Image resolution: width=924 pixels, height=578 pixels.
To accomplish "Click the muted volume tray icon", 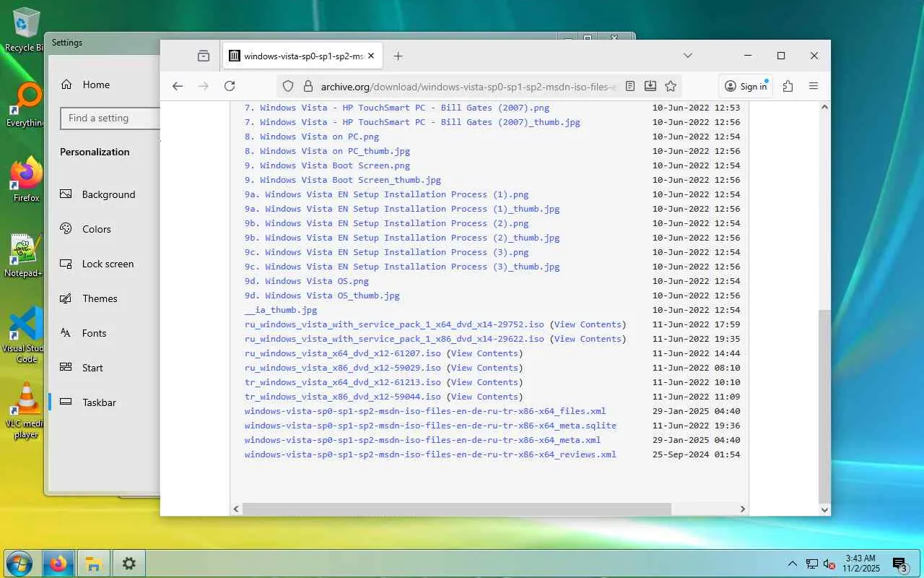I will coord(829,564).
